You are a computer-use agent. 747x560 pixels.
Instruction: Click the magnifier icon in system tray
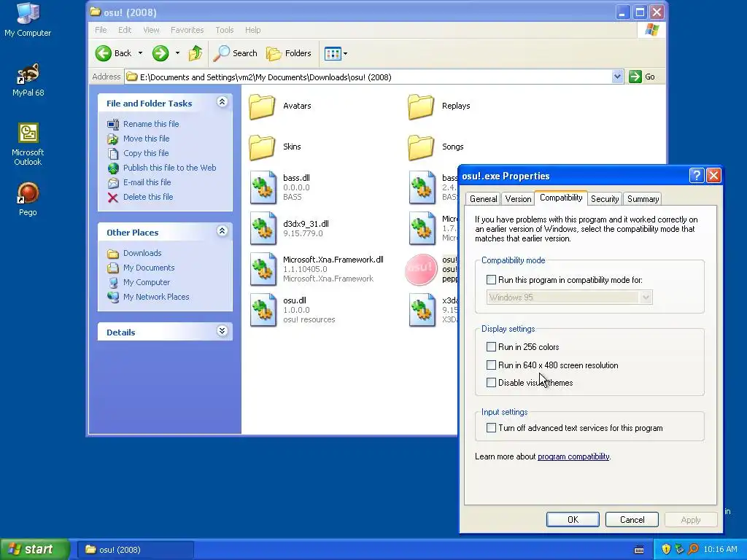pyautogui.click(x=693, y=549)
